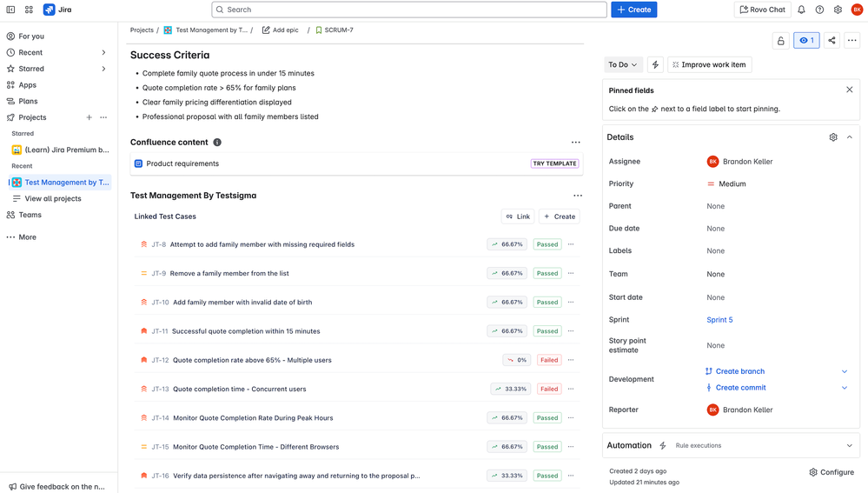Expand the Automation section

tap(849, 445)
